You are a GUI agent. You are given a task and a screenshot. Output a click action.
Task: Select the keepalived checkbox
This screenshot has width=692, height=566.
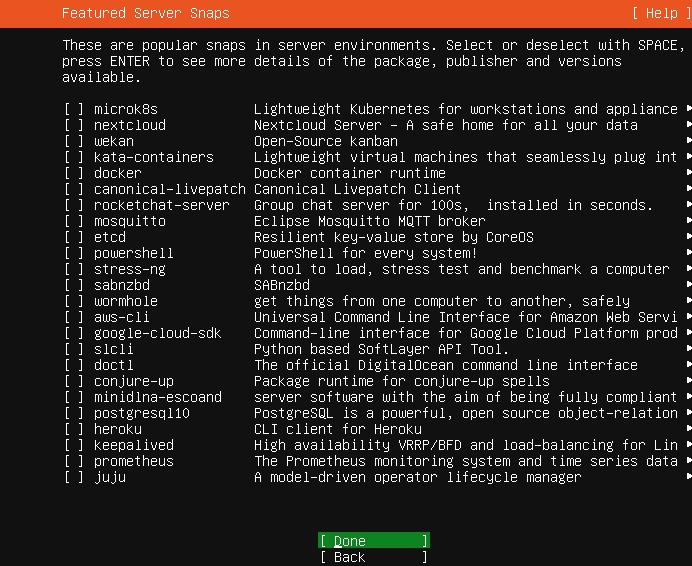tap(74, 445)
